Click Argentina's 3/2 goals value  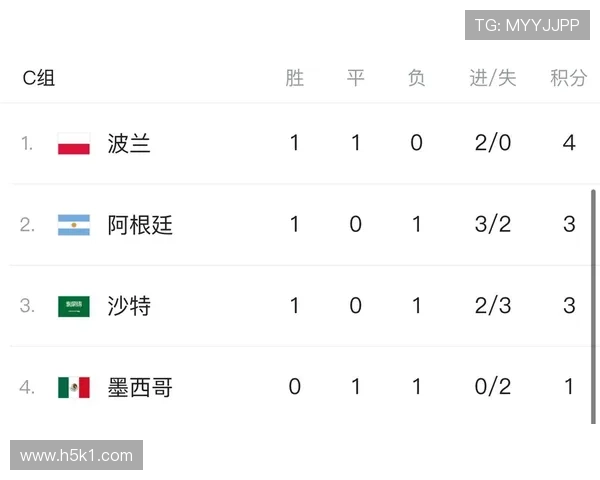pyautogui.click(x=493, y=224)
